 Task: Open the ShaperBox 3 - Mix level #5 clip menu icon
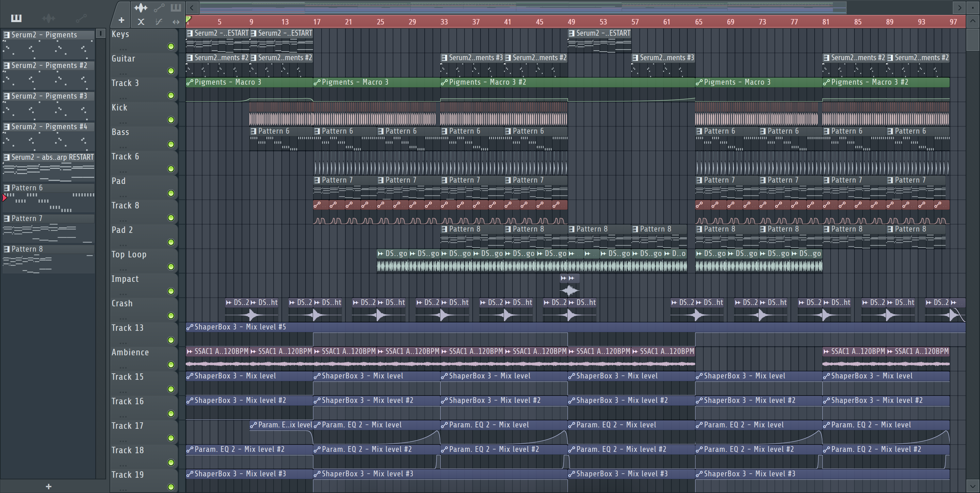(x=190, y=327)
